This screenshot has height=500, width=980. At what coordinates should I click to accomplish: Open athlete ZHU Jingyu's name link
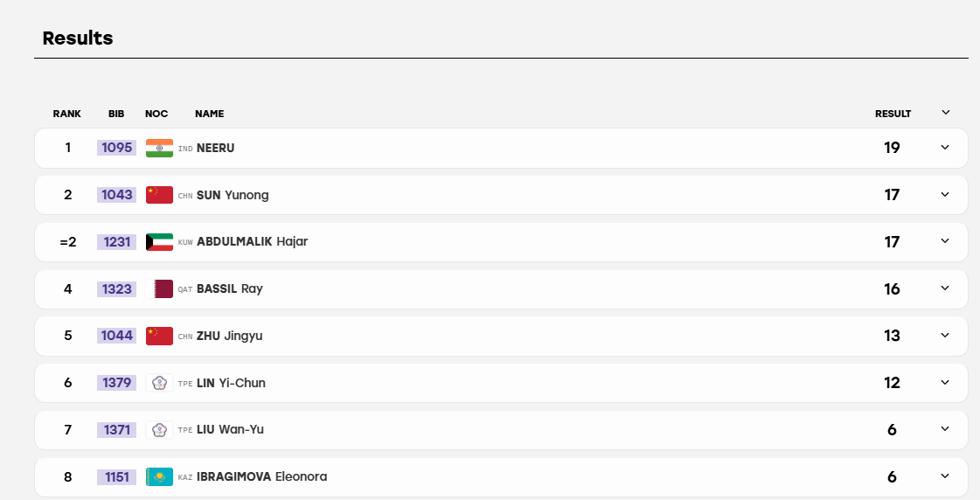[x=229, y=337]
